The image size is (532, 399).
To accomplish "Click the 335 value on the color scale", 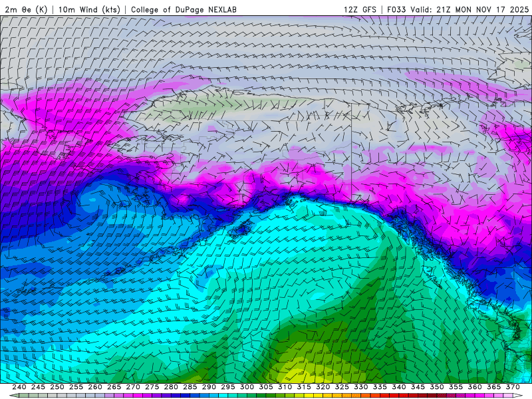I will coord(380,387).
